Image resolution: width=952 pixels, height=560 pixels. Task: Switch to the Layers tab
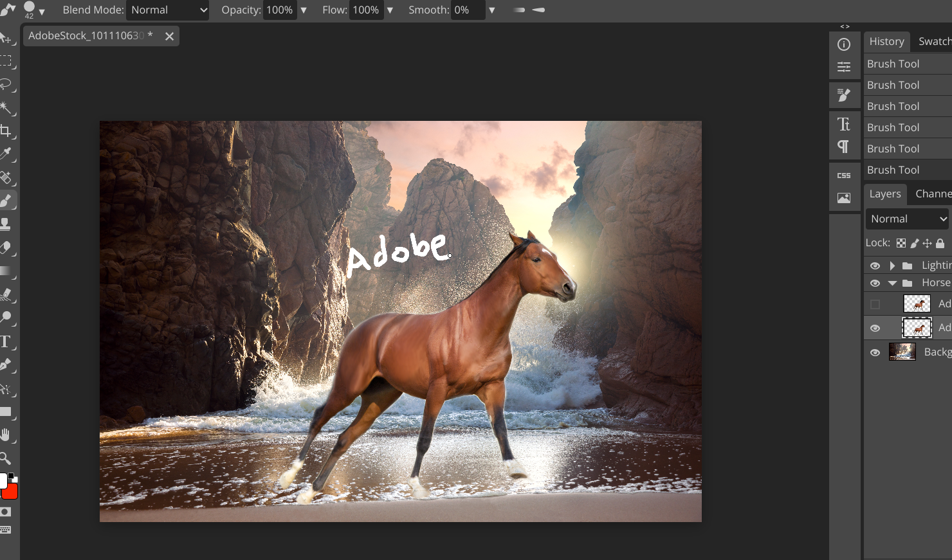point(885,194)
